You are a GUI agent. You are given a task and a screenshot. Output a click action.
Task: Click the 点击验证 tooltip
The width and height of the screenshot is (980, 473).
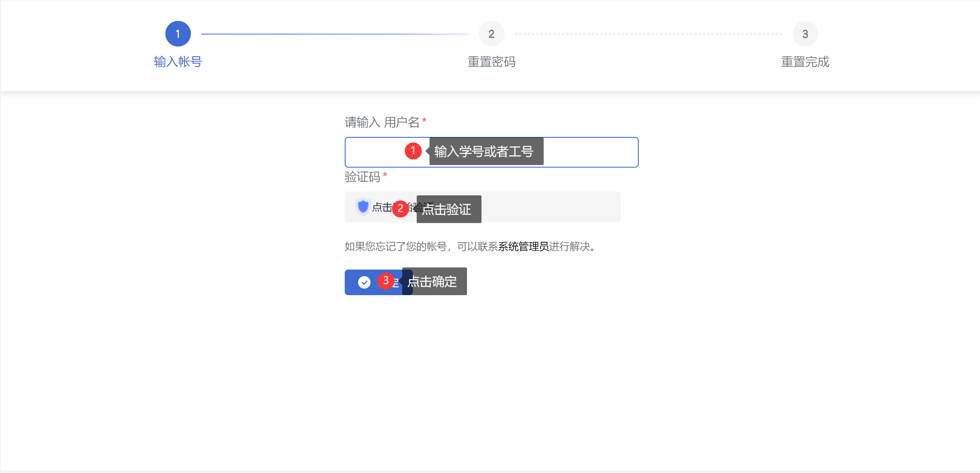[x=449, y=209]
